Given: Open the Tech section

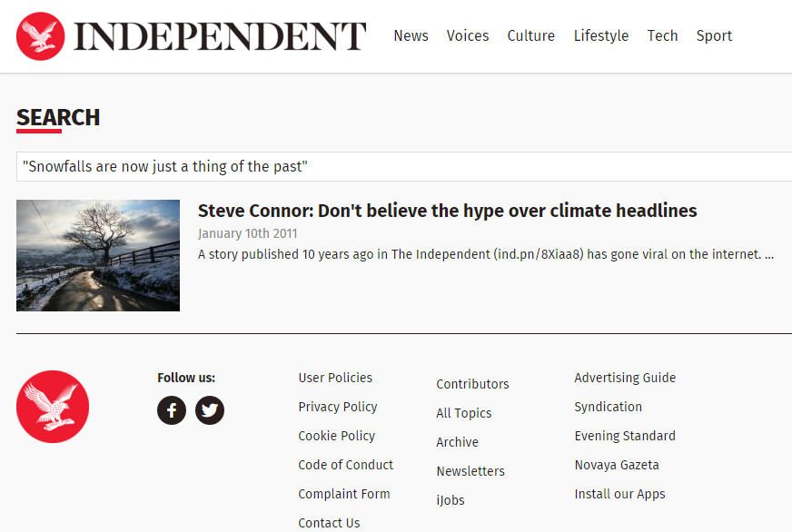Looking at the screenshot, I should (662, 35).
